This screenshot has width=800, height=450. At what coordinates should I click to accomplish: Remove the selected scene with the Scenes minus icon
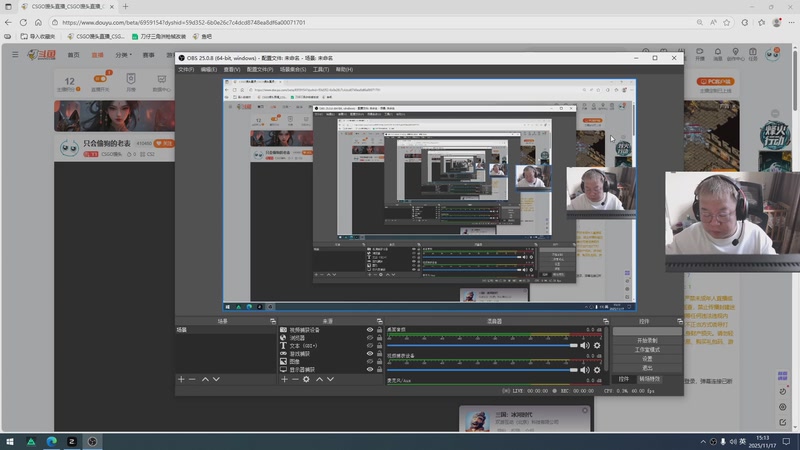click(x=192, y=379)
